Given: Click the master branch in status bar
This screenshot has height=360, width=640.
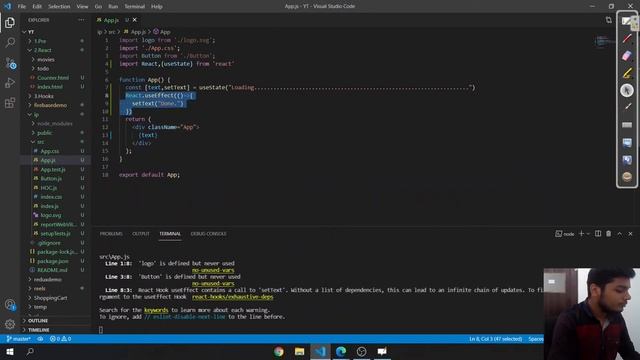Looking at the screenshot, I should pos(19,339).
